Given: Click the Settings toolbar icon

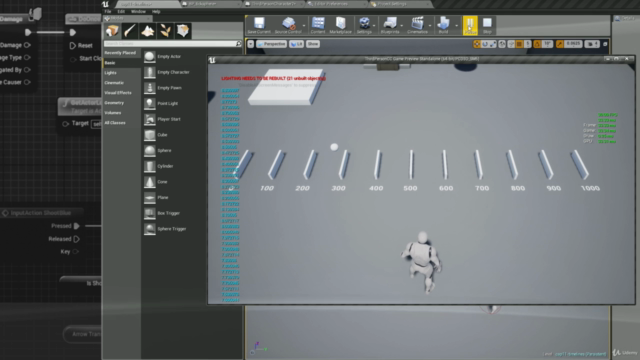Looking at the screenshot, I should point(364,25).
